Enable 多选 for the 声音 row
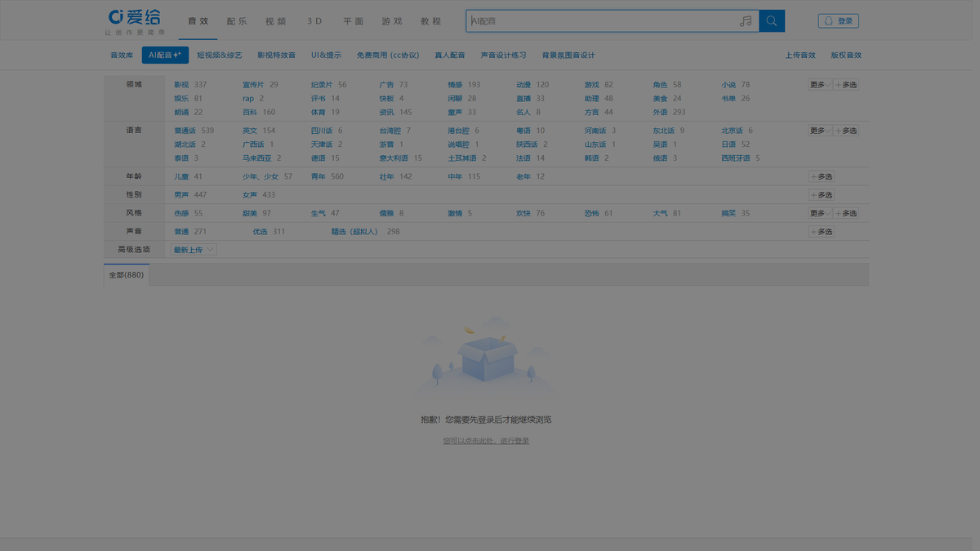This screenshot has width=980, height=551. point(822,232)
